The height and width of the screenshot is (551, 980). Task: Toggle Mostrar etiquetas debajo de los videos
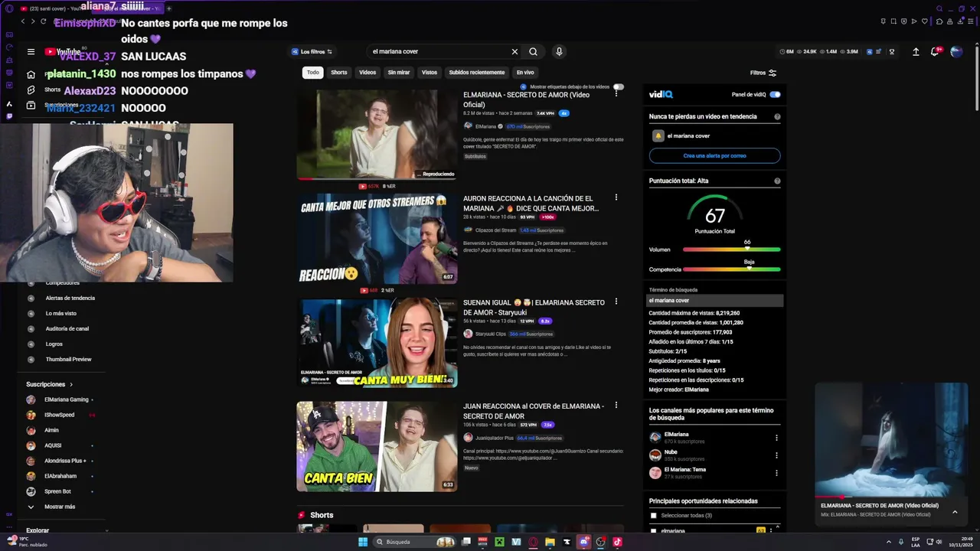(618, 86)
